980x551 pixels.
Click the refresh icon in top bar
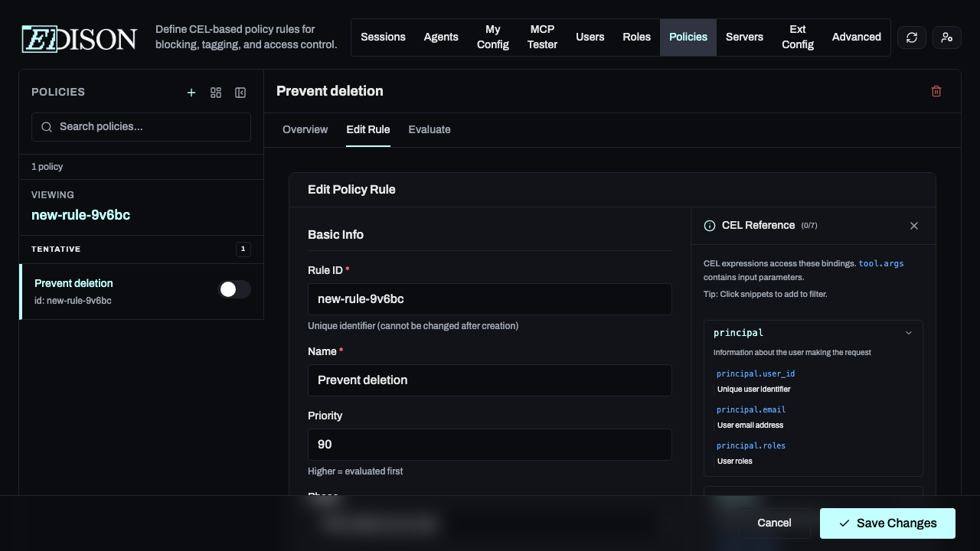(x=911, y=37)
